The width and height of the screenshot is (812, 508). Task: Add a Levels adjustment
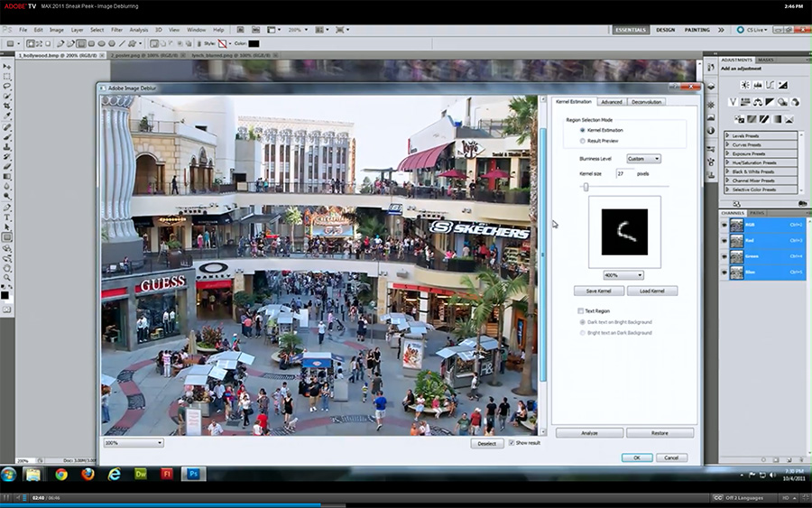tap(758, 85)
